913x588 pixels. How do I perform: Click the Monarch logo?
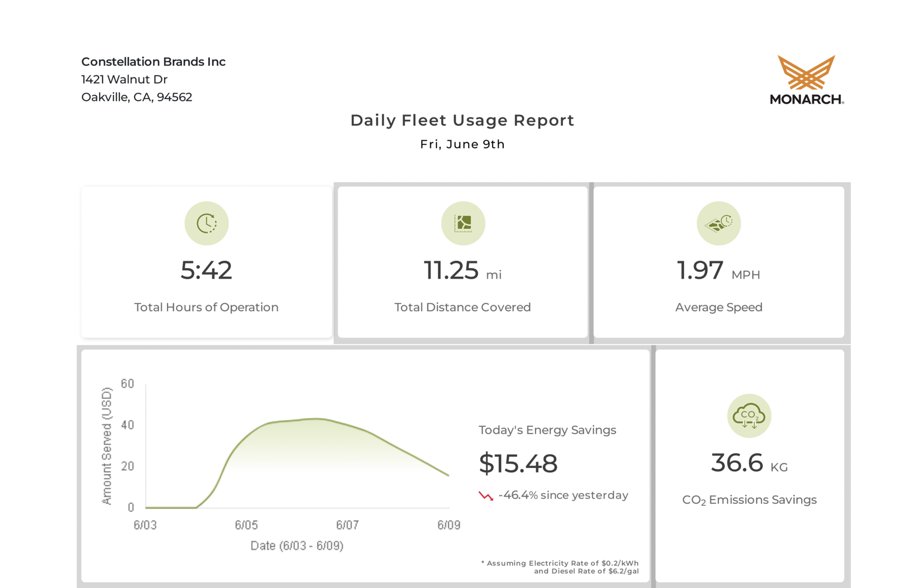[x=807, y=80]
